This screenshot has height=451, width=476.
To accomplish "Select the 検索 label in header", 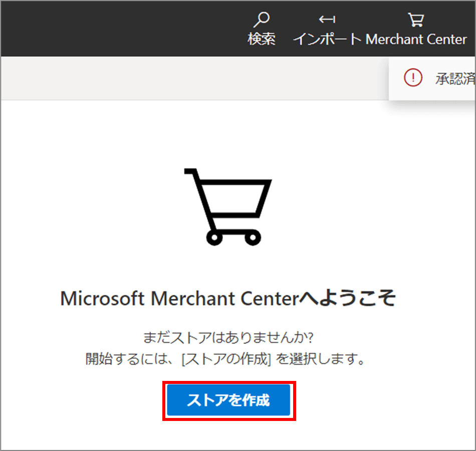I will pos(262,40).
